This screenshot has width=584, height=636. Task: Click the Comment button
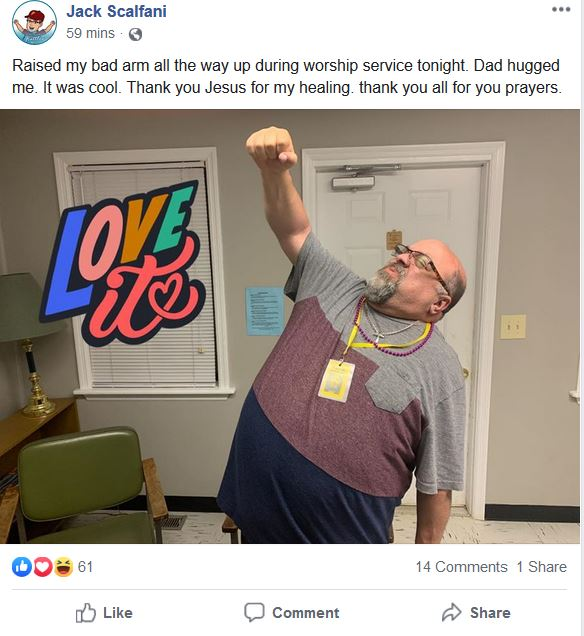pyautogui.click(x=292, y=612)
